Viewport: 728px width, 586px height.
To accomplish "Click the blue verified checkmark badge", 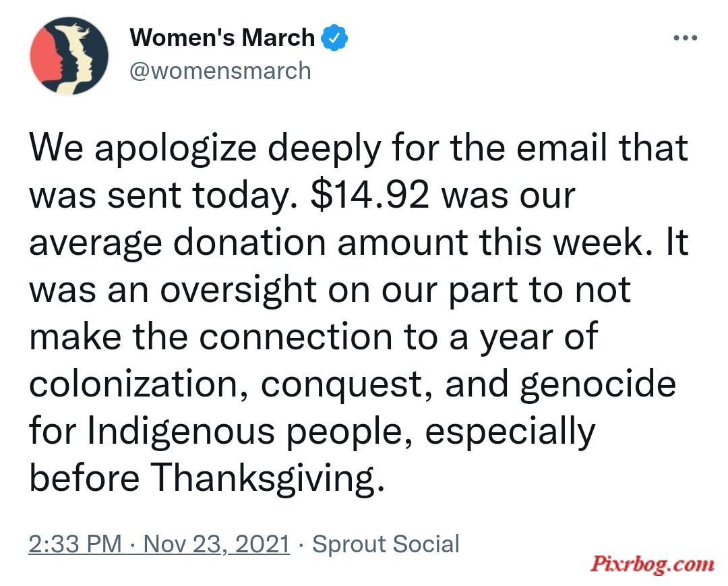I will [335, 38].
